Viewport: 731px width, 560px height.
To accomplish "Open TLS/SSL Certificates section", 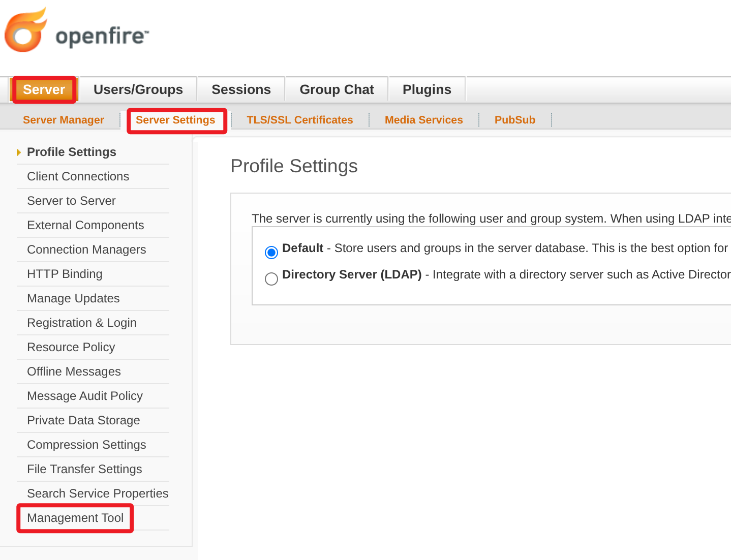I will [x=299, y=120].
